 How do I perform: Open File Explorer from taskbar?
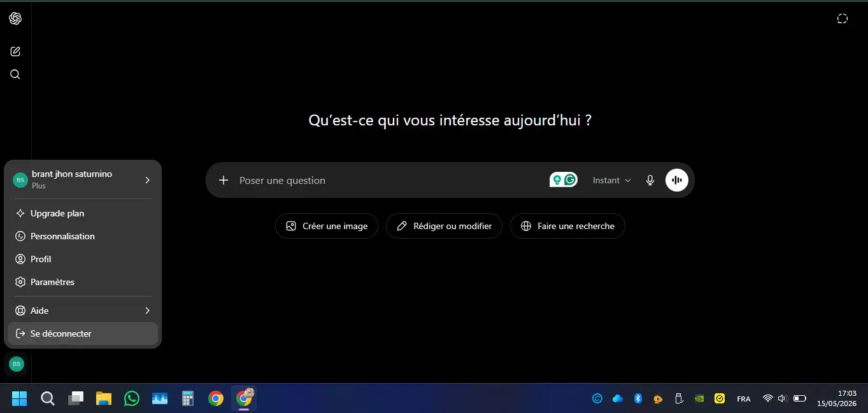(x=104, y=398)
